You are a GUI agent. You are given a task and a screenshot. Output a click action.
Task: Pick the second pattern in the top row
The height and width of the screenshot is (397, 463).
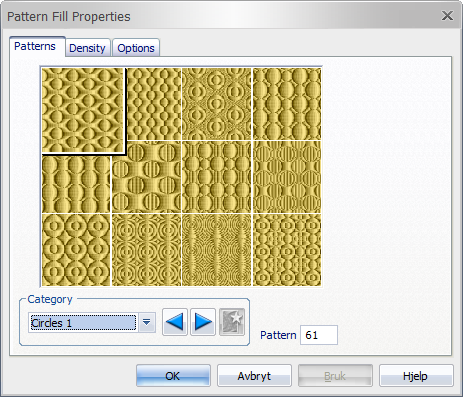point(154,104)
